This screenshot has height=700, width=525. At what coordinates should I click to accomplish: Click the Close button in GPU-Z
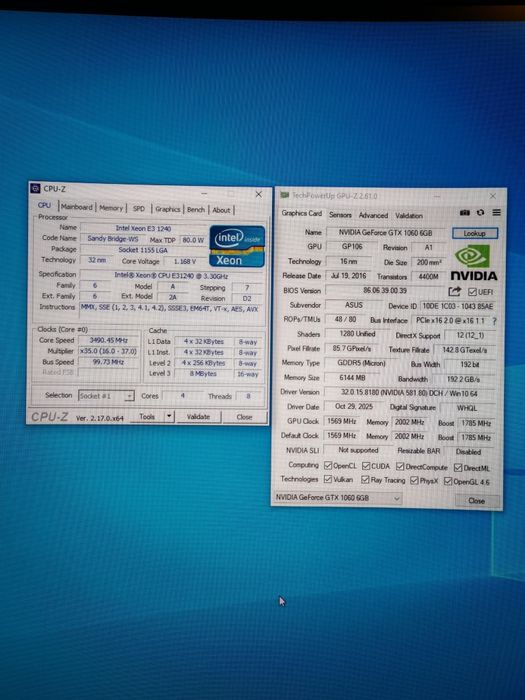476,500
